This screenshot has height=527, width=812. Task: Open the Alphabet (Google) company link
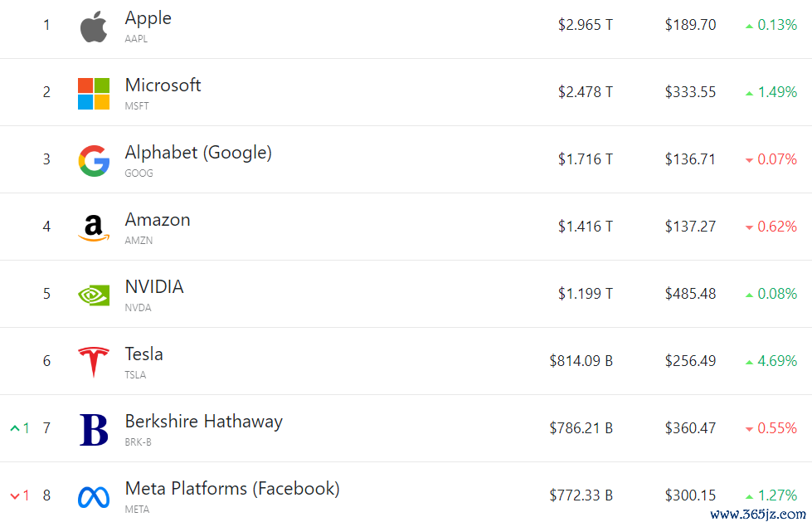pyautogui.click(x=198, y=153)
